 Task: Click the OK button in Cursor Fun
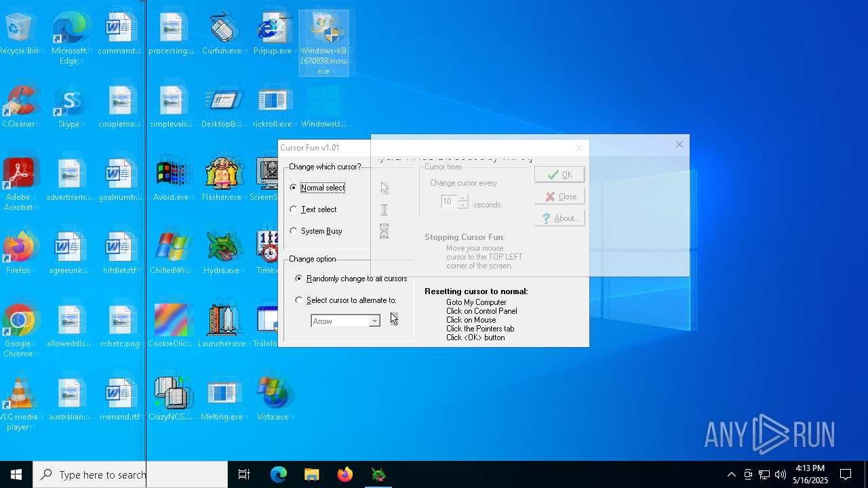click(x=559, y=175)
